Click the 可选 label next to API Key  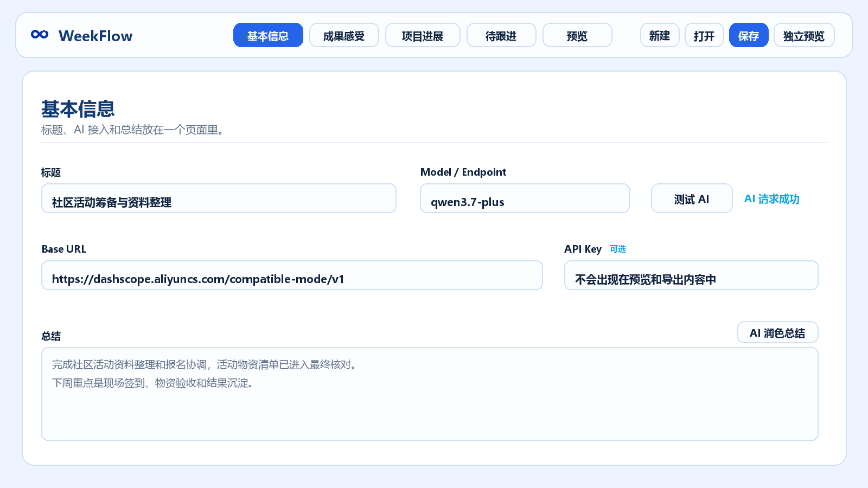pos(618,249)
